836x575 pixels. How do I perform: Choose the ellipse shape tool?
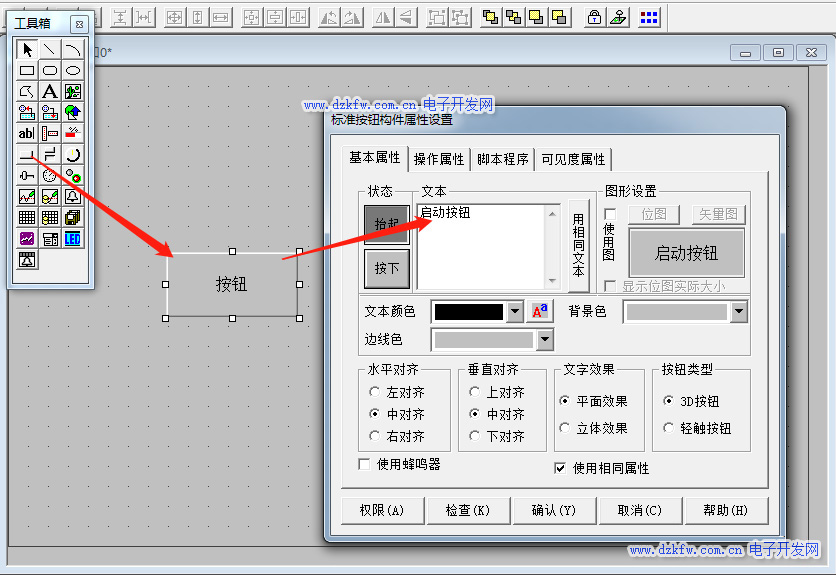tap(73, 71)
